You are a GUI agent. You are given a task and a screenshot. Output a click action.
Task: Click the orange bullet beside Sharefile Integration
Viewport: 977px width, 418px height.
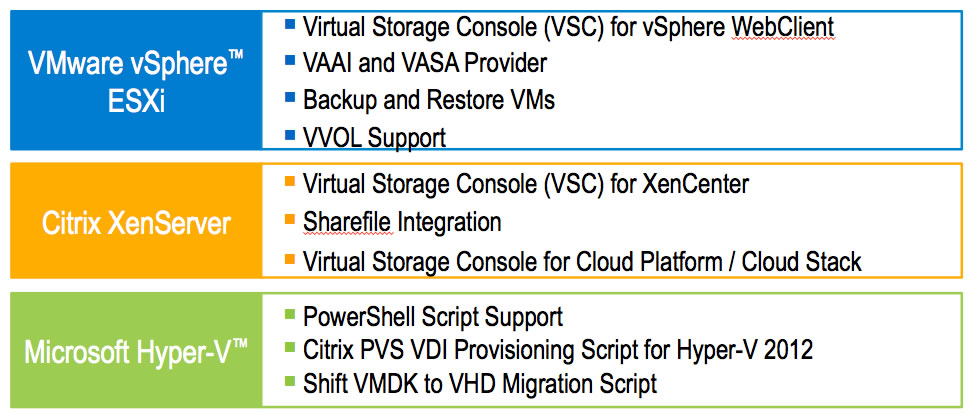tap(288, 219)
